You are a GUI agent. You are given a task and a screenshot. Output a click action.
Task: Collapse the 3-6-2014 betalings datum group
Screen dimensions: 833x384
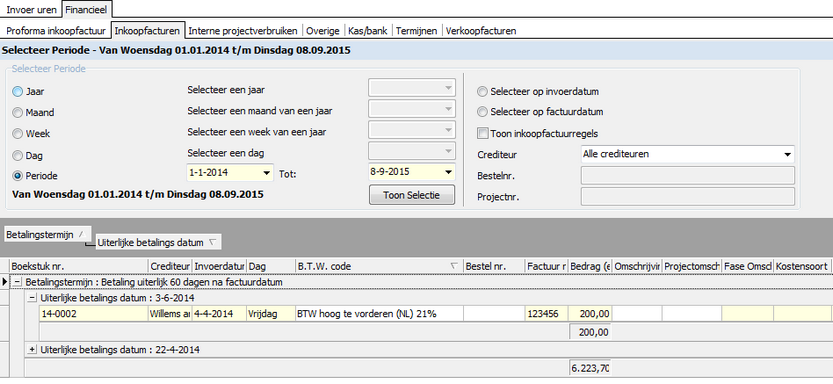click(x=32, y=297)
